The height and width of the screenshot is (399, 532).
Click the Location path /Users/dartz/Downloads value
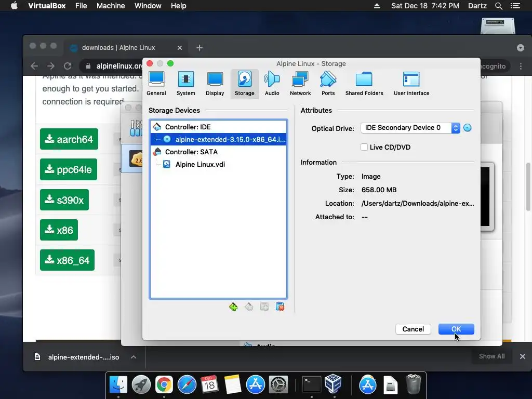[418, 204]
